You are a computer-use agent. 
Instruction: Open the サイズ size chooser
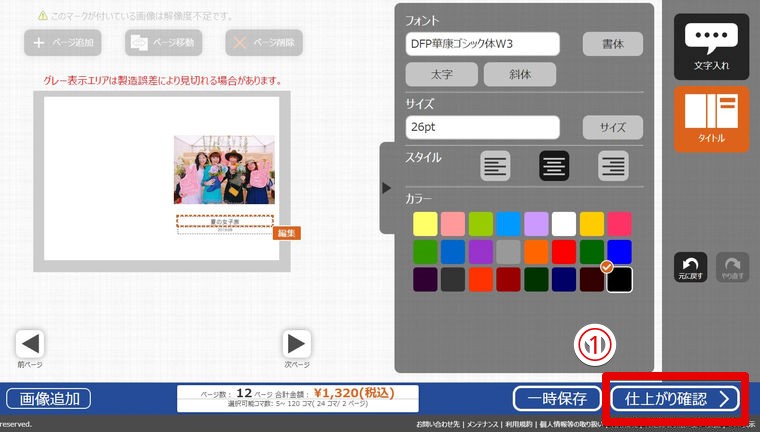click(612, 127)
